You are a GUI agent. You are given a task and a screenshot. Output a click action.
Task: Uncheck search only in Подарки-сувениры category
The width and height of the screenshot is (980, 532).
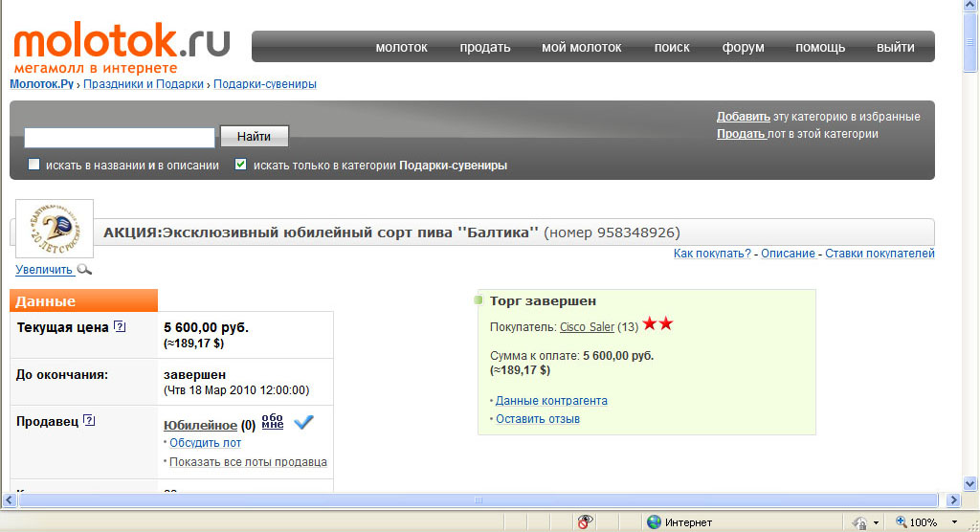[241, 165]
